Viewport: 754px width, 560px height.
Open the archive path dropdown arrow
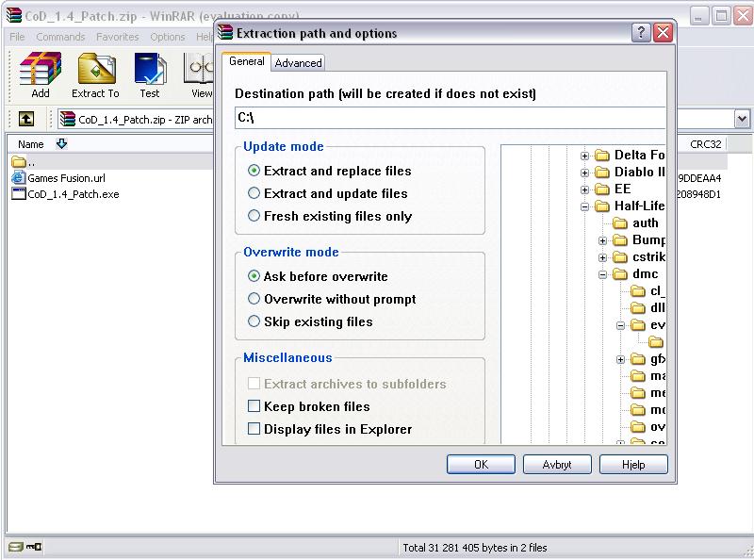coord(742,119)
